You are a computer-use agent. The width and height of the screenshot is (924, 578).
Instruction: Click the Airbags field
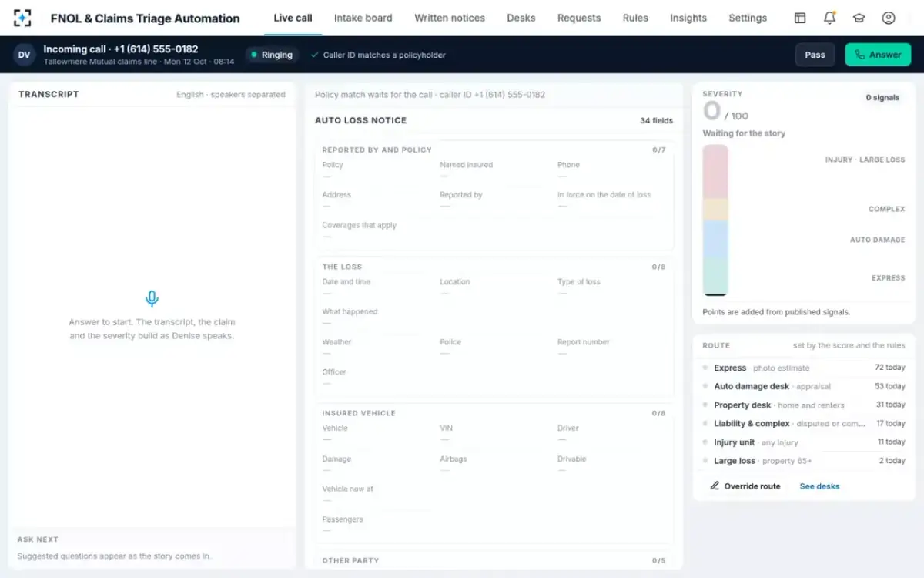494,465
